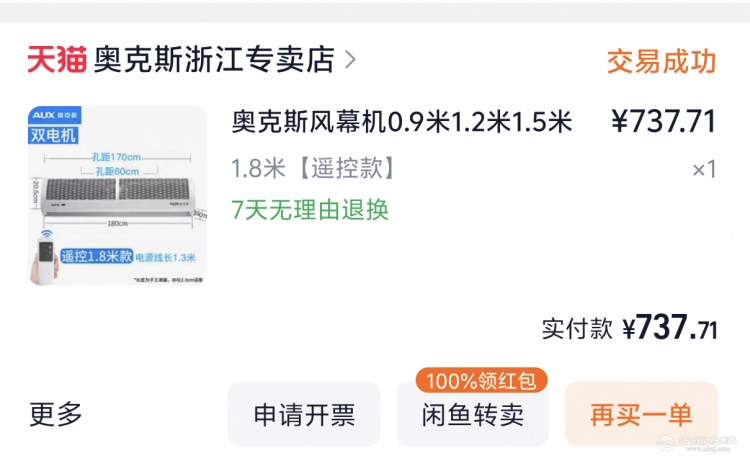Open the 更多 options menu

click(56, 414)
